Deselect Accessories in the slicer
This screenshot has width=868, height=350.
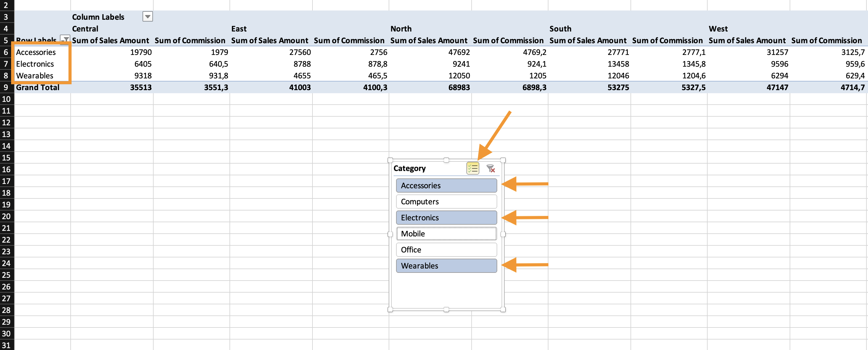point(446,185)
